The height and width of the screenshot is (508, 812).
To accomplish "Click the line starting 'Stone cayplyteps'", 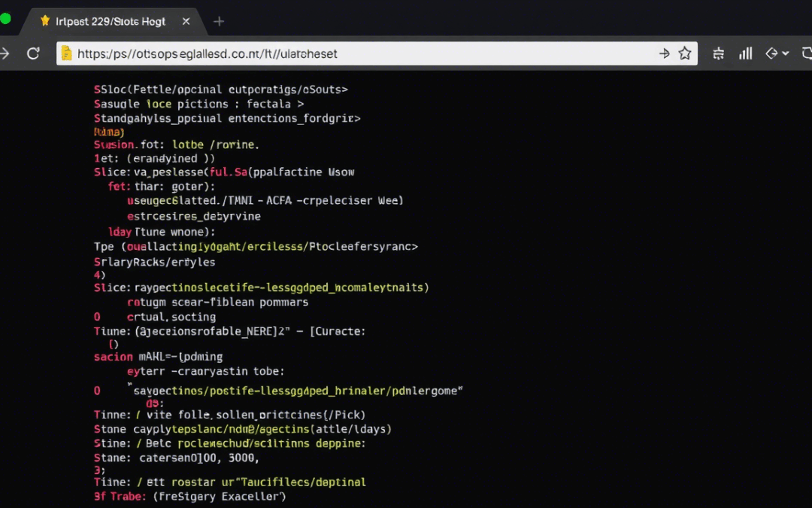I will pyautogui.click(x=243, y=429).
